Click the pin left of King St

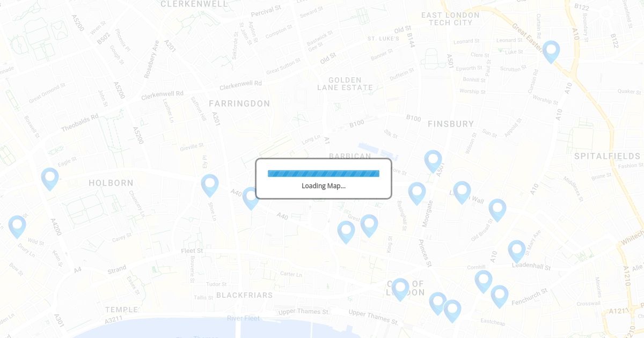point(369,225)
